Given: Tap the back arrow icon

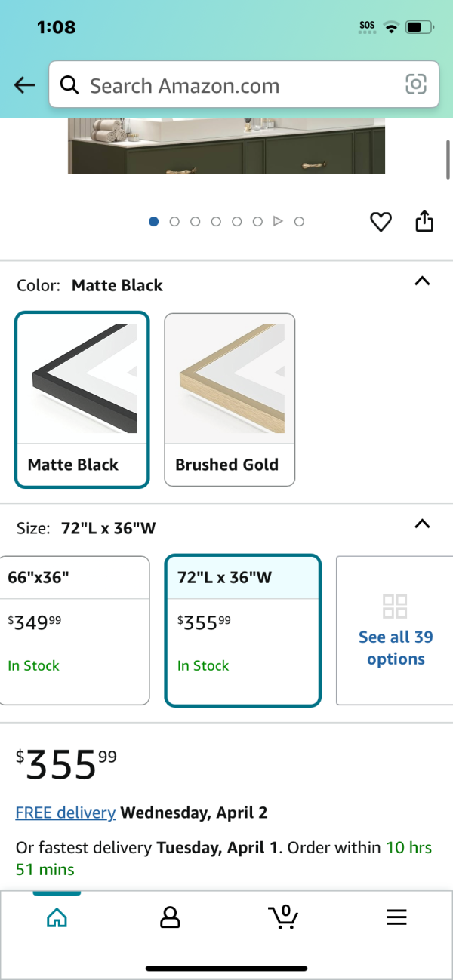Looking at the screenshot, I should click(x=25, y=85).
